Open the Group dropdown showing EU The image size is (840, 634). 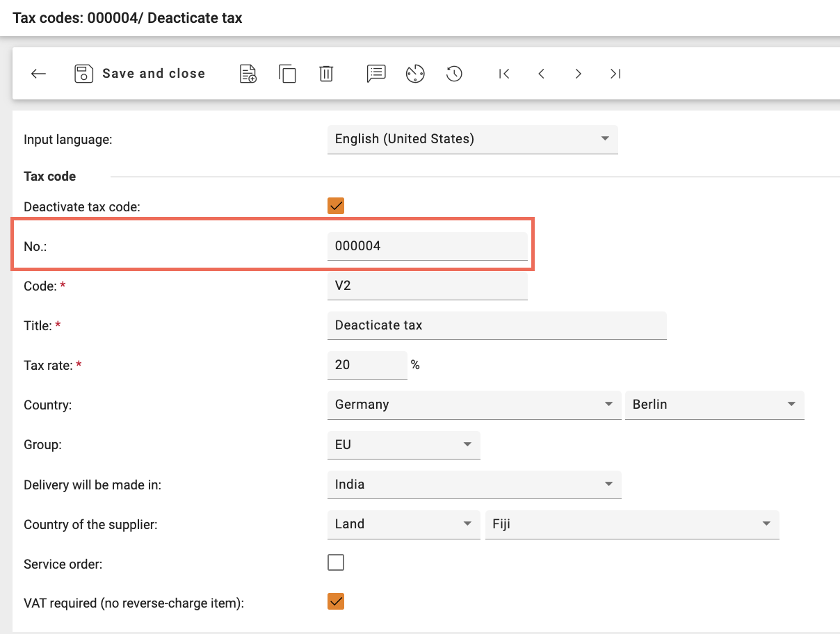[403, 445]
